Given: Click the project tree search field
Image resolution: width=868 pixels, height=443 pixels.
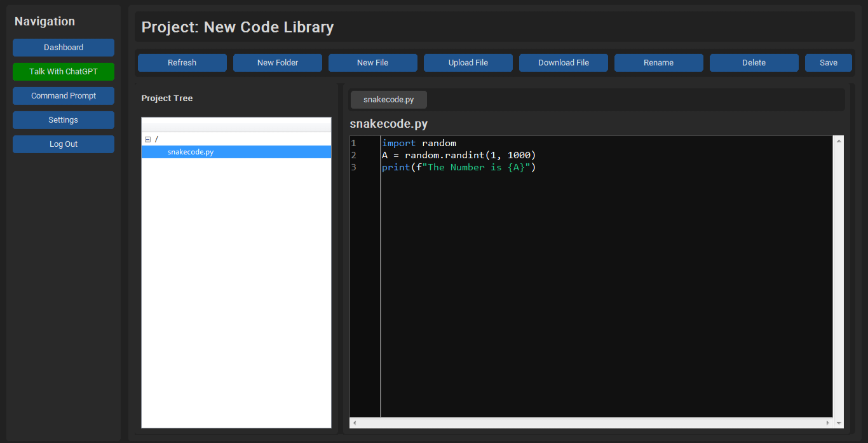Looking at the screenshot, I should tap(236, 124).
